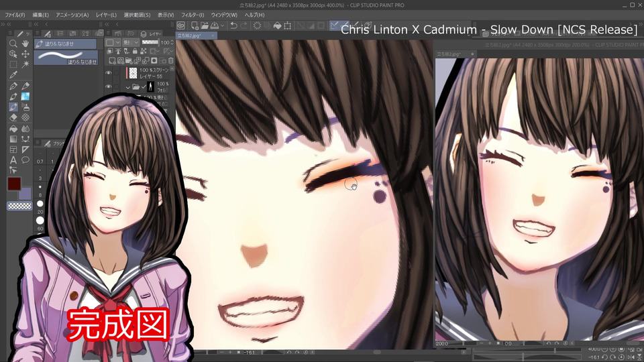Open layer panel menu button
The image size is (644, 362).
108,34
